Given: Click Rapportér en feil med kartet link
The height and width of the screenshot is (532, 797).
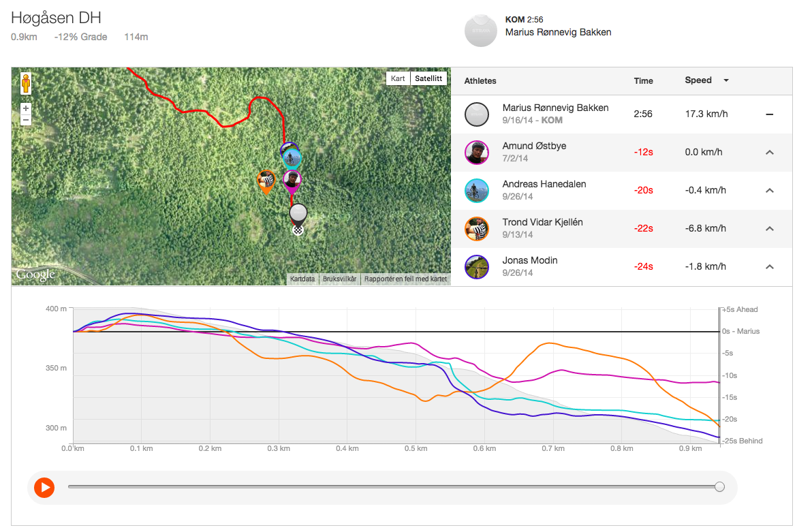Looking at the screenshot, I should coord(405,279).
